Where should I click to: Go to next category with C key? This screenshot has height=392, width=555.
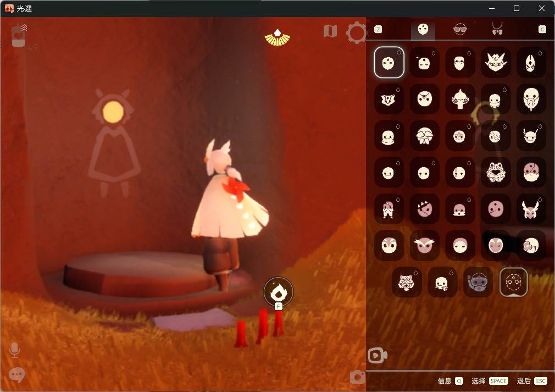pos(542,29)
